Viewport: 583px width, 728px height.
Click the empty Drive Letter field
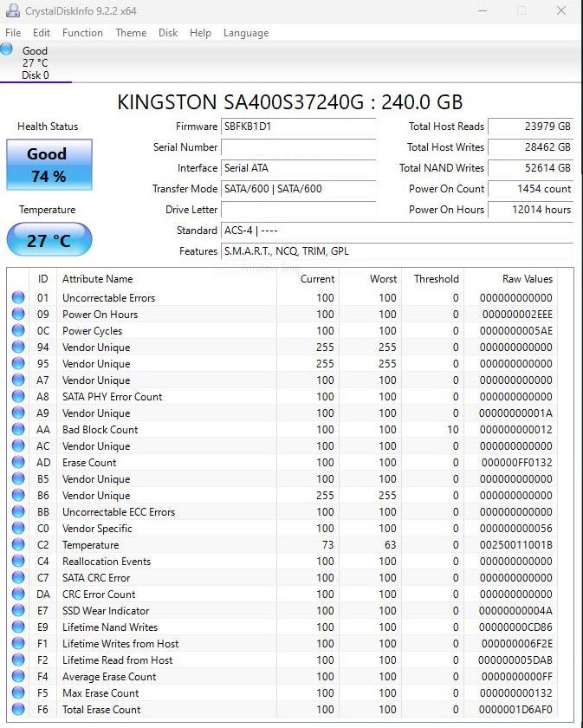[x=299, y=210]
